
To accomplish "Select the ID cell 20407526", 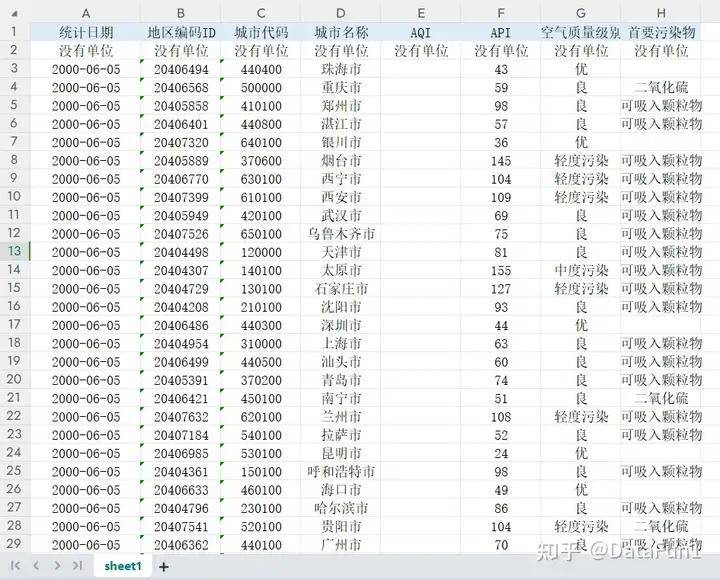I will click(x=180, y=234).
